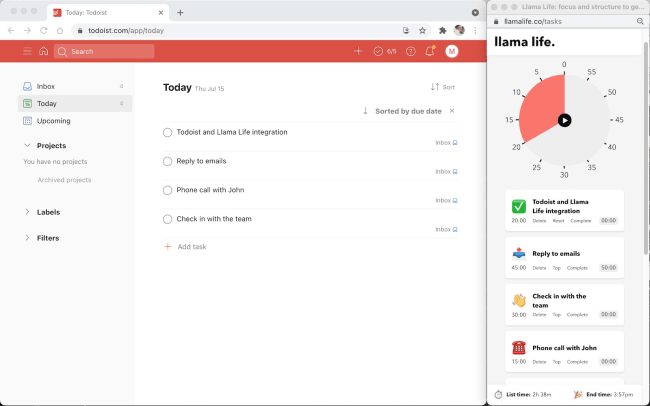Open the help question mark icon

point(410,51)
